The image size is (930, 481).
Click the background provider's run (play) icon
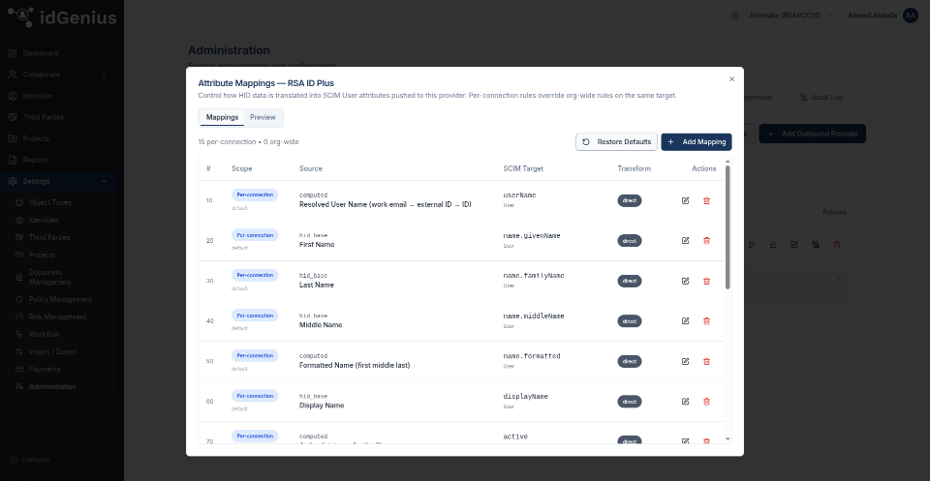[x=751, y=244]
